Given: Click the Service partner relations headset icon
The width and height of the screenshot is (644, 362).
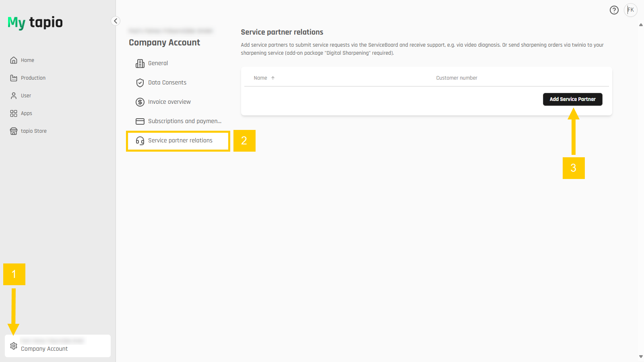Looking at the screenshot, I should tap(140, 141).
